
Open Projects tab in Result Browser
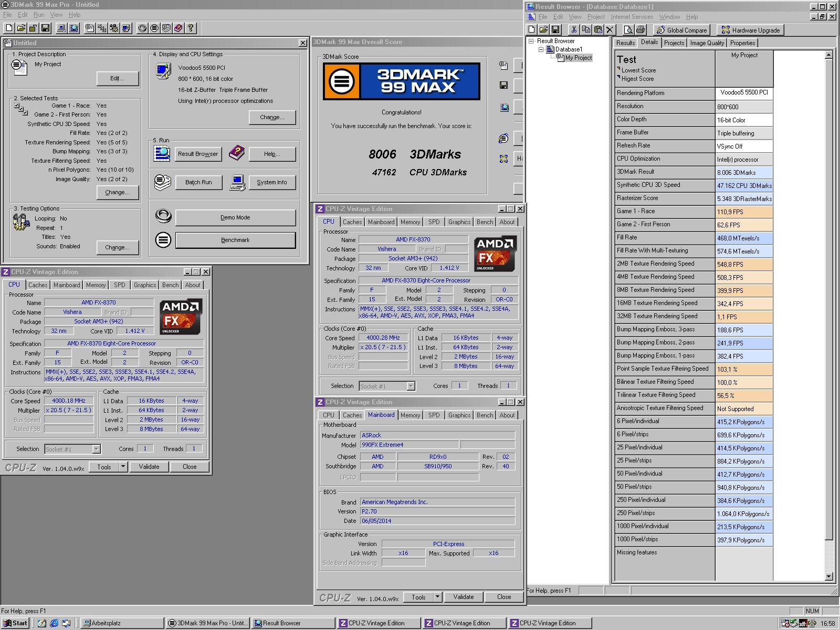click(674, 43)
